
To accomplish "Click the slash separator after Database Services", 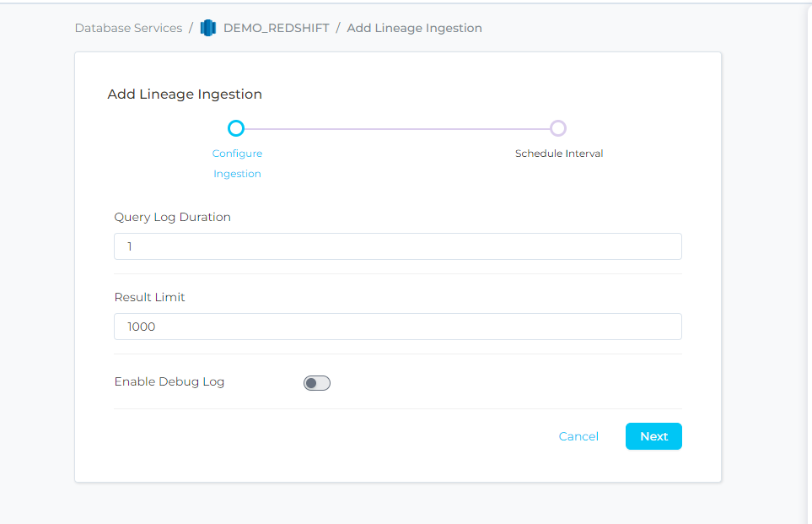I will pos(191,28).
